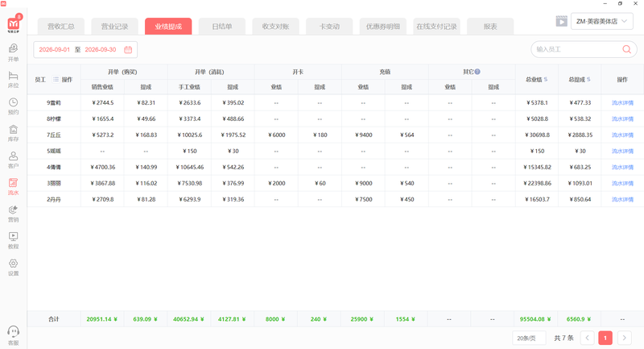
Task: Go to the 床位 bed section in sidebar
Action: pyautogui.click(x=13, y=79)
